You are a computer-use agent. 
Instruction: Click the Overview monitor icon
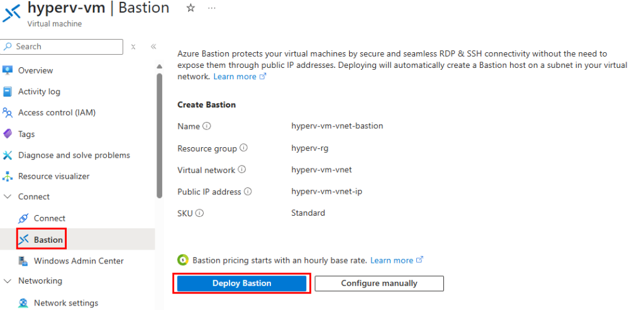(x=8, y=70)
